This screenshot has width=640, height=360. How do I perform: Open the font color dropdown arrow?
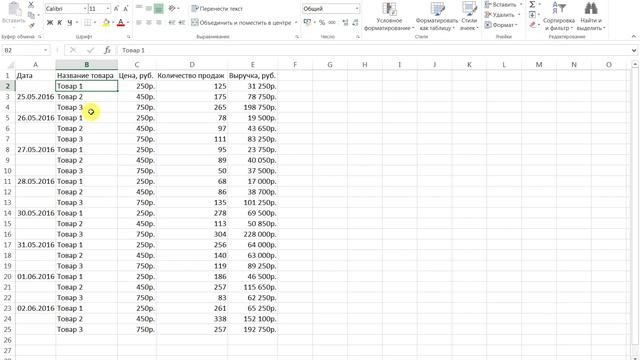pos(128,23)
